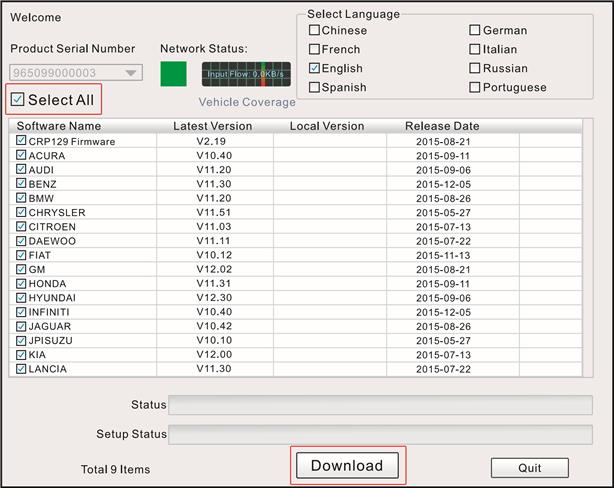Viewport: 614px width, 488px height.
Task: Click the Input Flow network graph
Action: (246, 74)
